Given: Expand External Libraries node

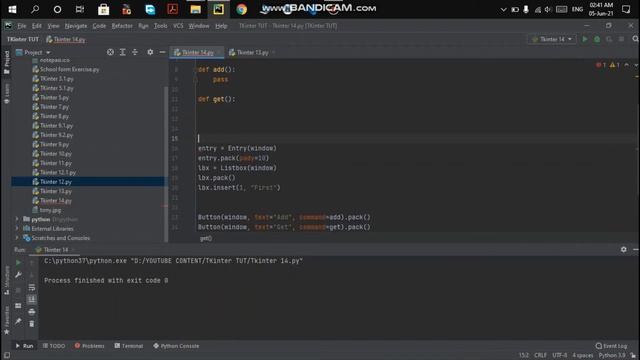Looking at the screenshot, I should pos(17,229).
